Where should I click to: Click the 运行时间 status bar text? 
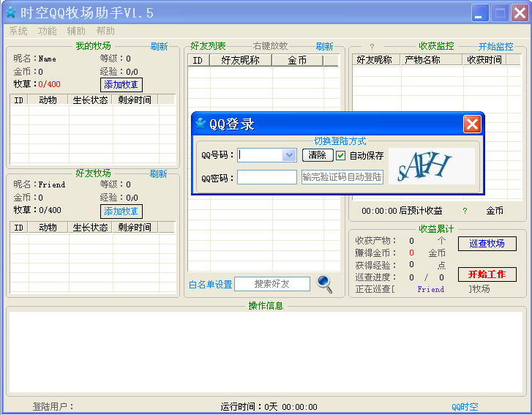point(269,406)
